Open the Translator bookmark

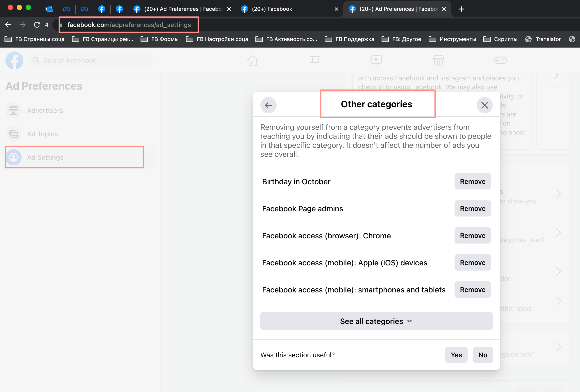[543, 39]
